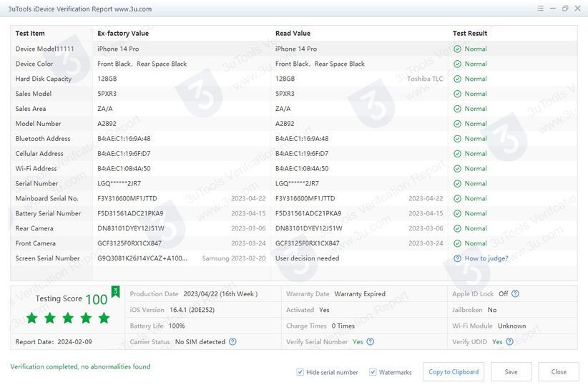Restore down the report window

(565, 9)
